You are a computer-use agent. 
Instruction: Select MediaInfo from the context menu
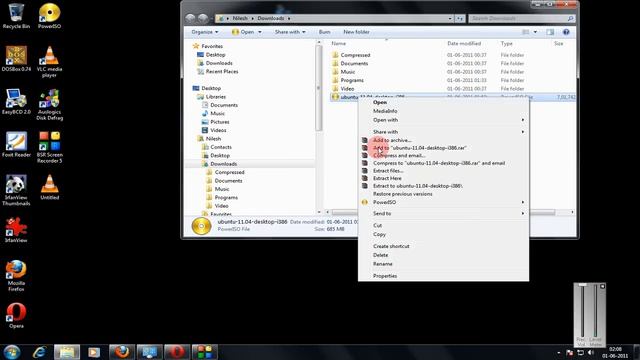443,111
